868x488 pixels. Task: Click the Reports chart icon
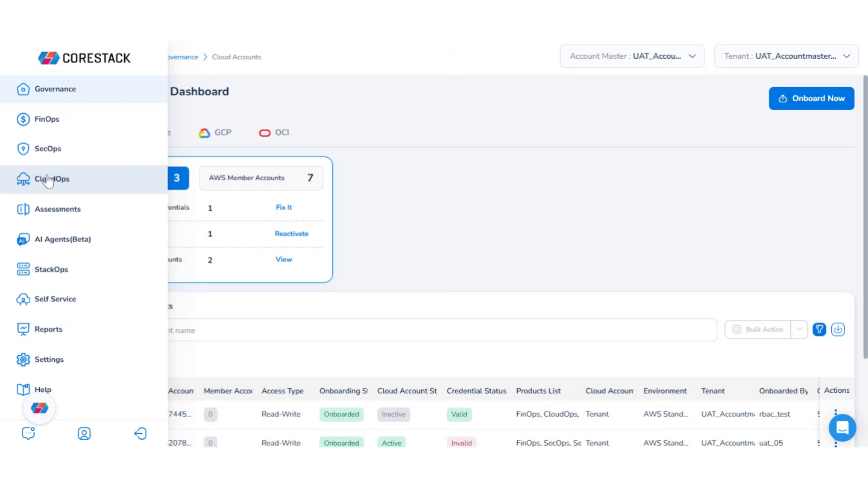[x=23, y=329]
